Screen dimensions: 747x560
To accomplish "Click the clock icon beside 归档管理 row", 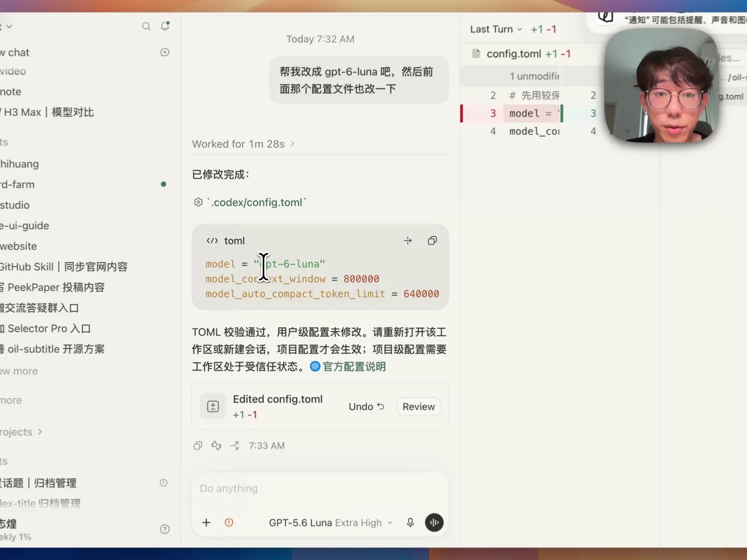I will click(x=163, y=483).
